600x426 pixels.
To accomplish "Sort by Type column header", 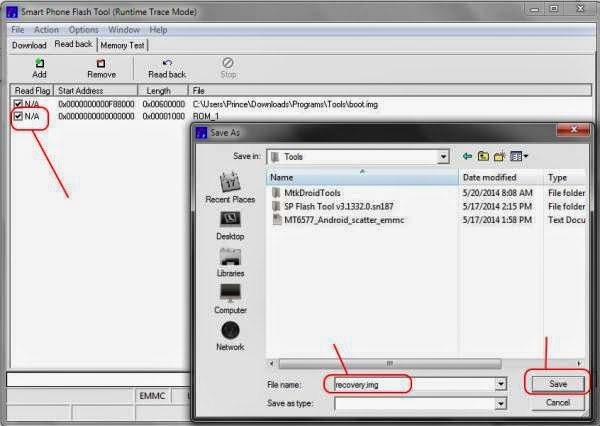I will 564,177.
